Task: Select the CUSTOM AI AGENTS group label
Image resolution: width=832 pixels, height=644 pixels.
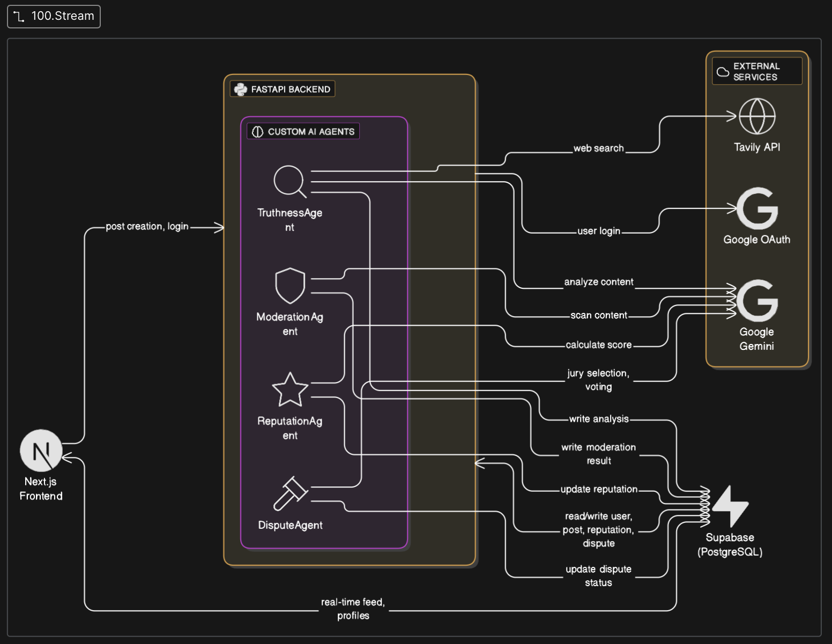Action: 303,132
